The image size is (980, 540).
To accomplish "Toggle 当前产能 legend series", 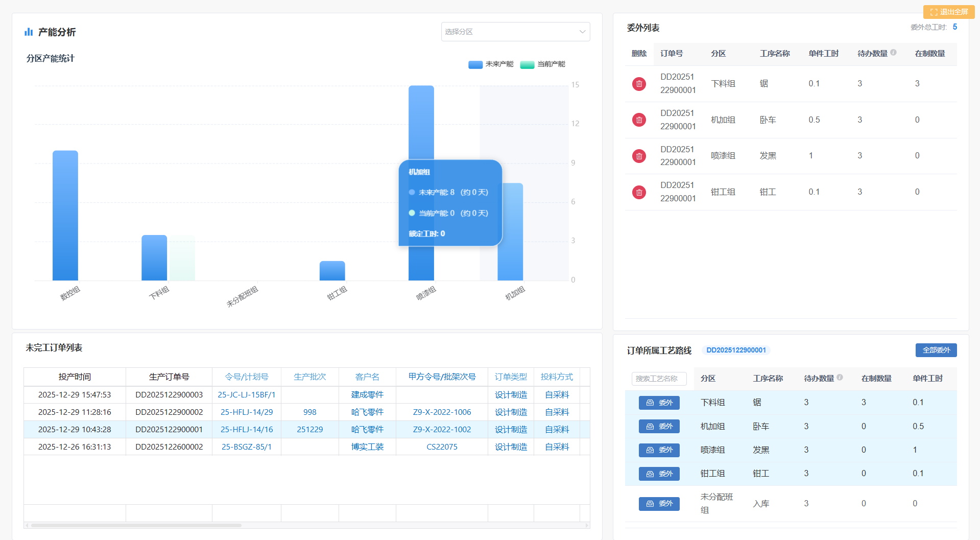I will click(x=542, y=64).
